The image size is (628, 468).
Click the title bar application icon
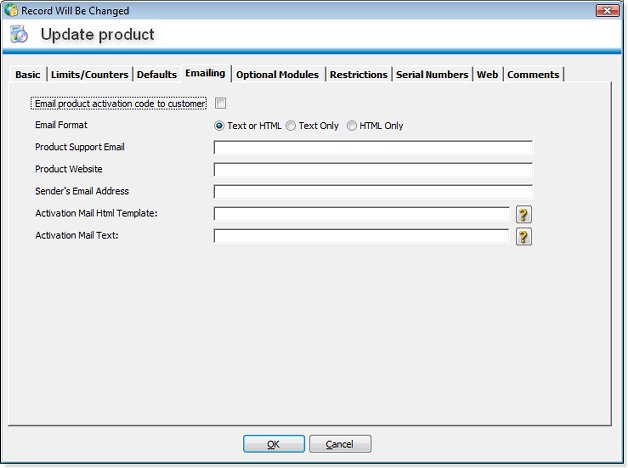pos(10,10)
